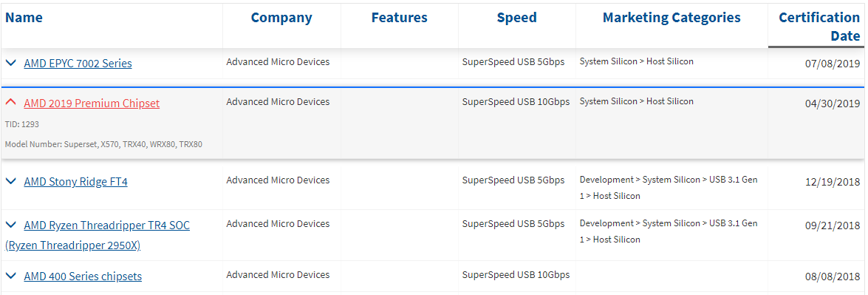Expand the AMD EPYC 7002 Series row chevron
The height and width of the screenshot is (295, 868).
[x=10, y=64]
